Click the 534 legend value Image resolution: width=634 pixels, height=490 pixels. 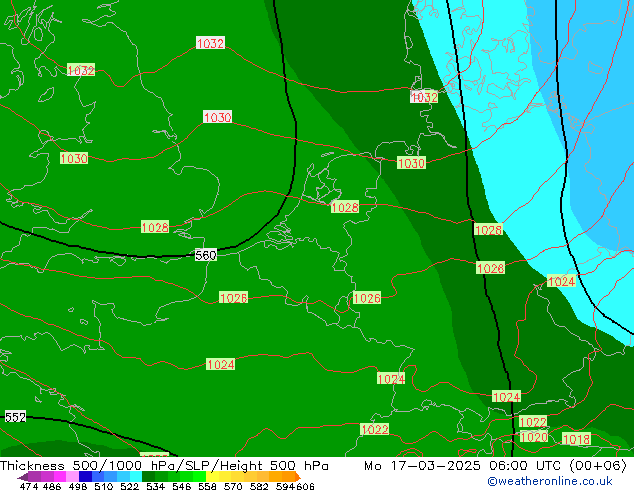pyautogui.click(x=156, y=486)
